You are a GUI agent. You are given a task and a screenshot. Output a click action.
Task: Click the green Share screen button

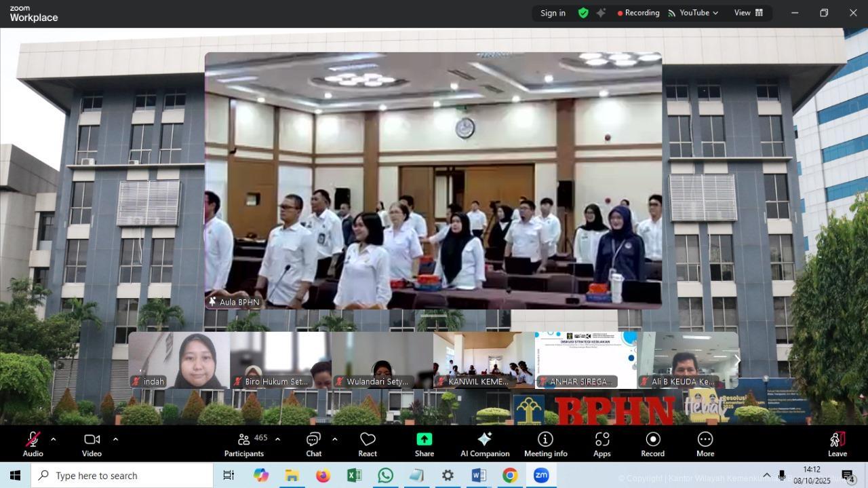point(425,445)
